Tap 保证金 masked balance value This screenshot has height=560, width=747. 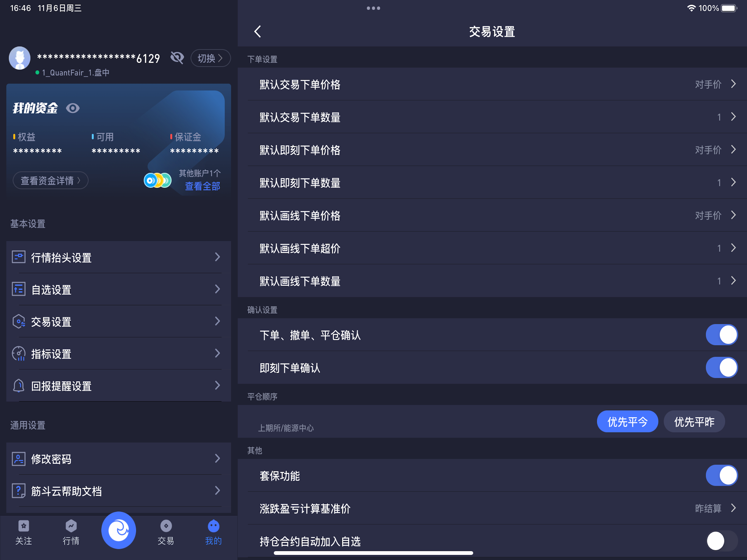(195, 151)
